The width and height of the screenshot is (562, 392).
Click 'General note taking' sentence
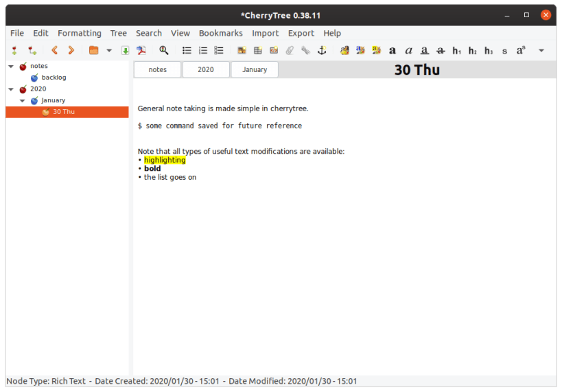[223, 108]
